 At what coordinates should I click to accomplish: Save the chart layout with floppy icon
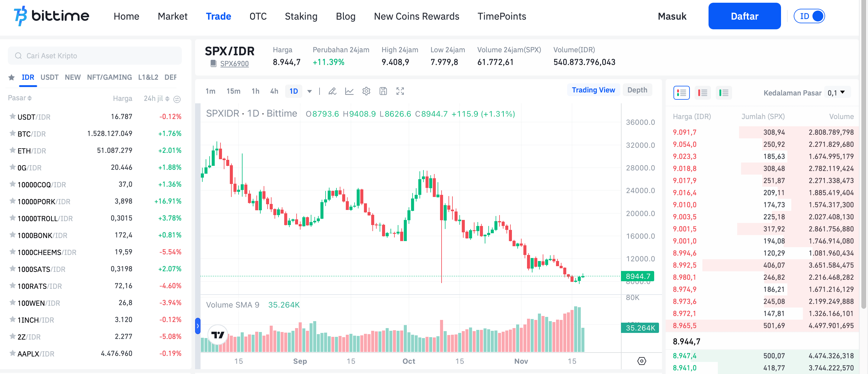click(383, 91)
